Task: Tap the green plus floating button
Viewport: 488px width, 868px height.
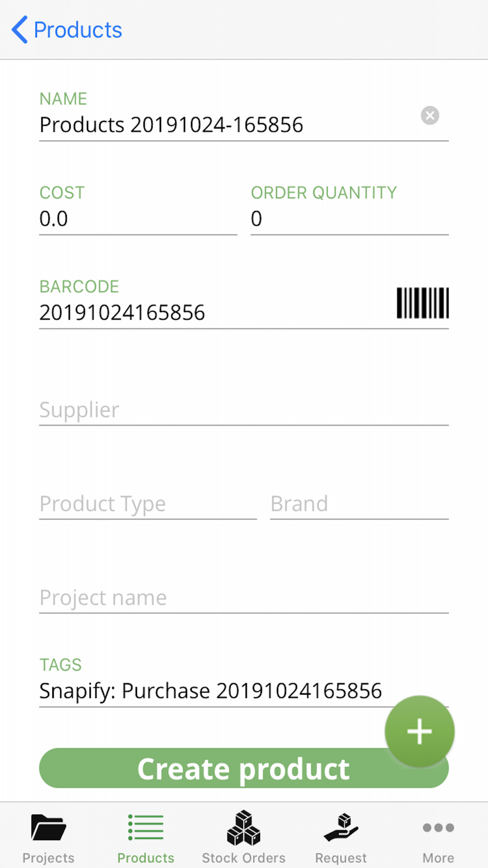Action: coord(420,731)
